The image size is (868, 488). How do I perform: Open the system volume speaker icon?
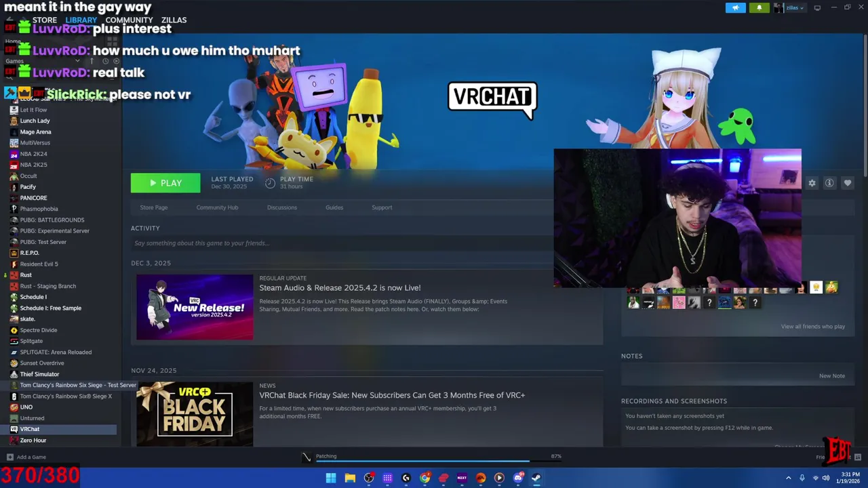825,478
